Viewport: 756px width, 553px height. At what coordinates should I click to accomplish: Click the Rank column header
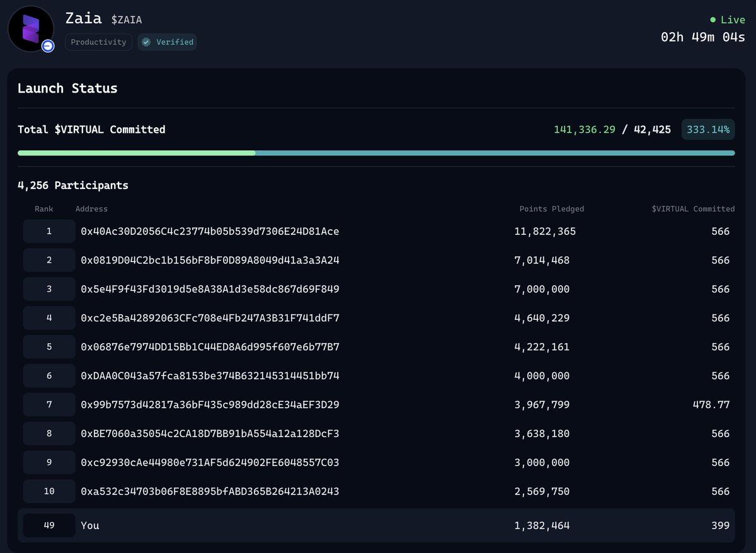coord(44,208)
